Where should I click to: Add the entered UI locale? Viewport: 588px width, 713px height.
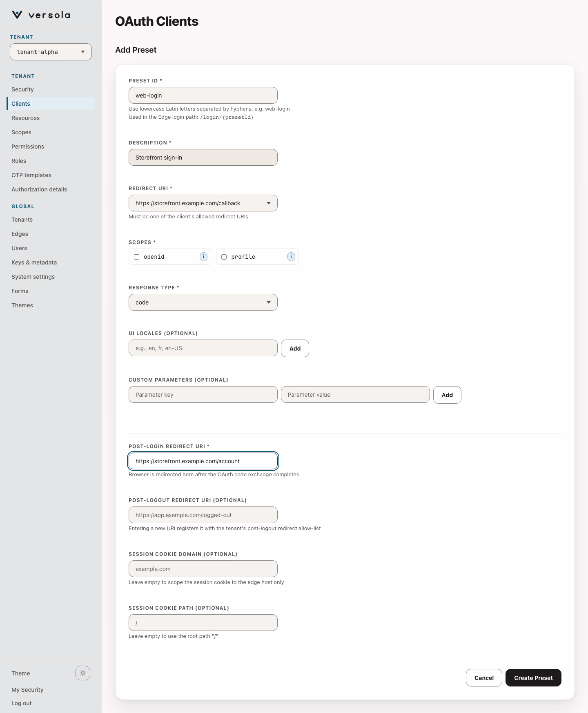[295, 349]
